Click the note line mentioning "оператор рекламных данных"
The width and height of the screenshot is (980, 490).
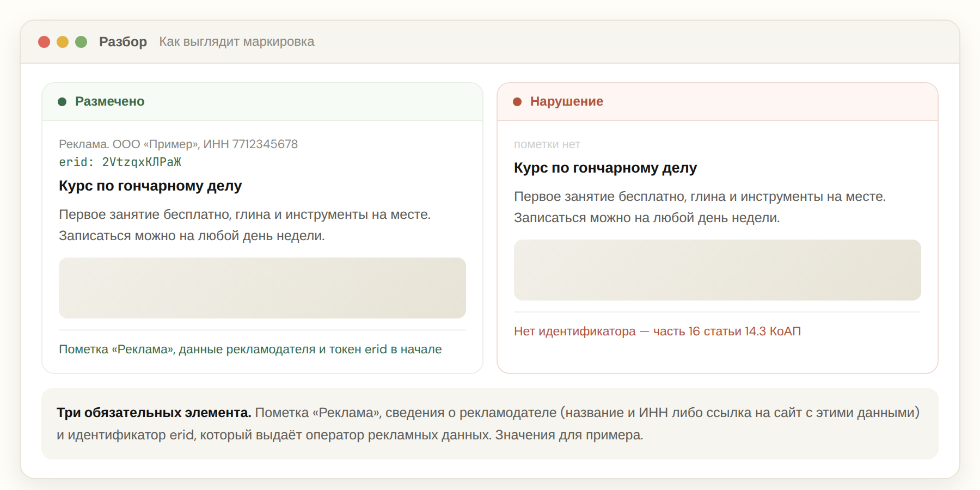[x=350, y=435]
